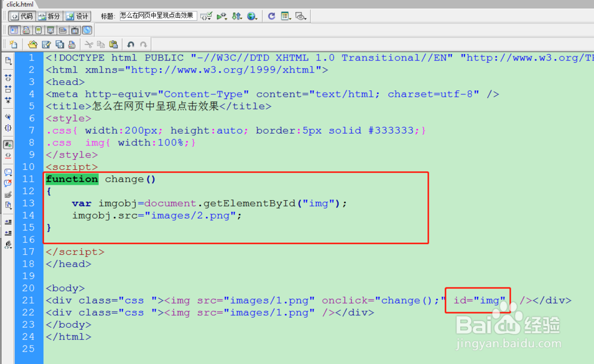Click the Cut scissors icon
The width and height of the screenshot is (594, 364).
pyautogui.click(x=89, y=45)
